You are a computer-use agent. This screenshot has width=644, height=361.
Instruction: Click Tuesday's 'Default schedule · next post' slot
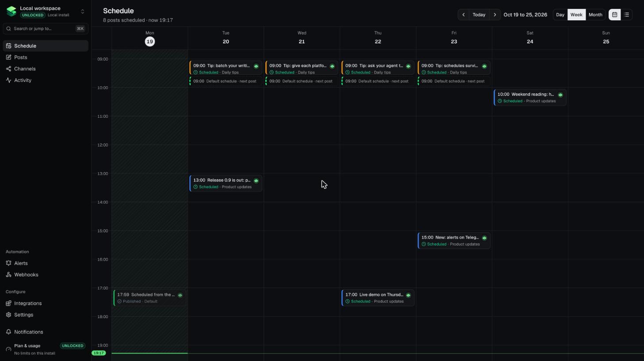tap(226, 81)
